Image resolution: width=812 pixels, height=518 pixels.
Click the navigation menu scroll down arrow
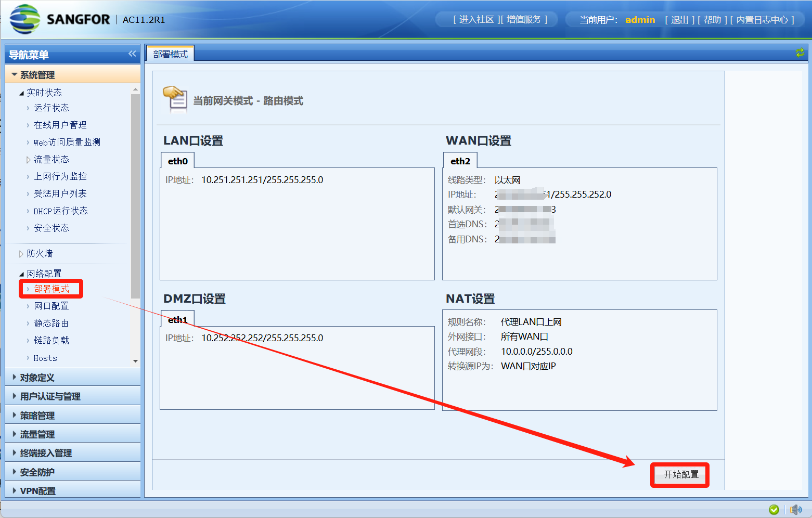[135, 361]
